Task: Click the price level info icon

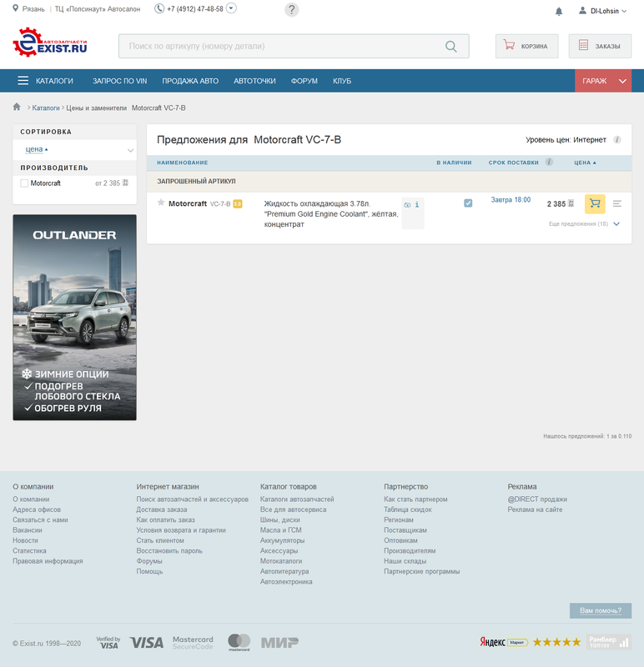Action: (616, 139)
